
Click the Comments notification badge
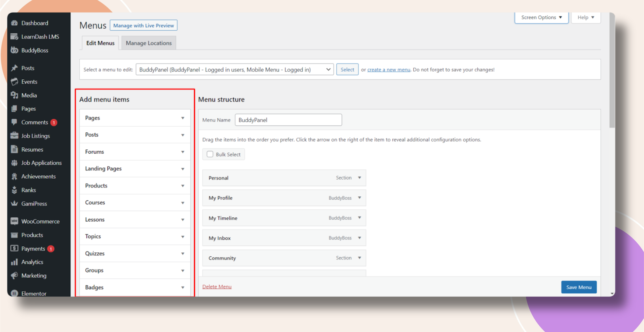[54, 122]
